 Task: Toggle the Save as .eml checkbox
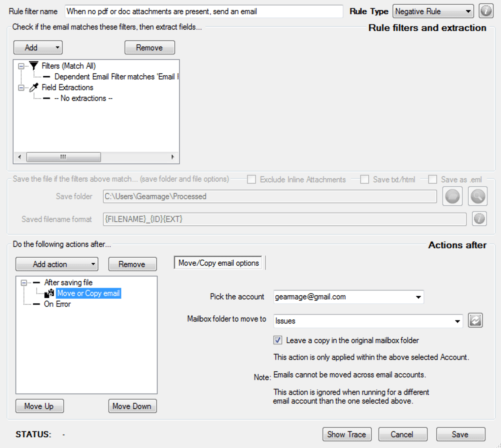[x=433, y=179]
